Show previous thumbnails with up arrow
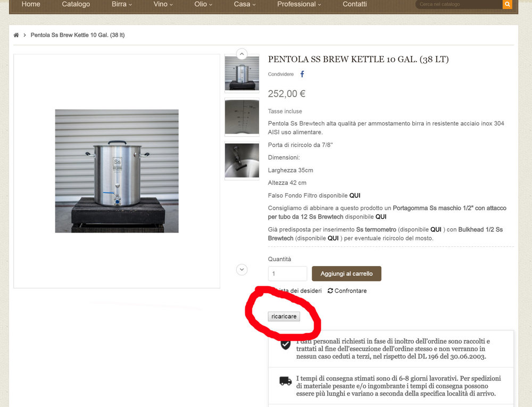 [x=242, y=54]
